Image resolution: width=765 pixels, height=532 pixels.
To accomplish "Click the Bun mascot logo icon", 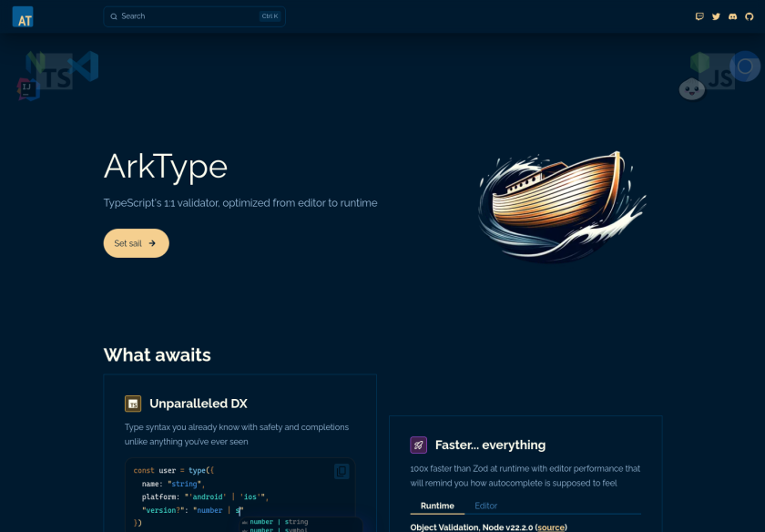I will click(x=692, y=89).
